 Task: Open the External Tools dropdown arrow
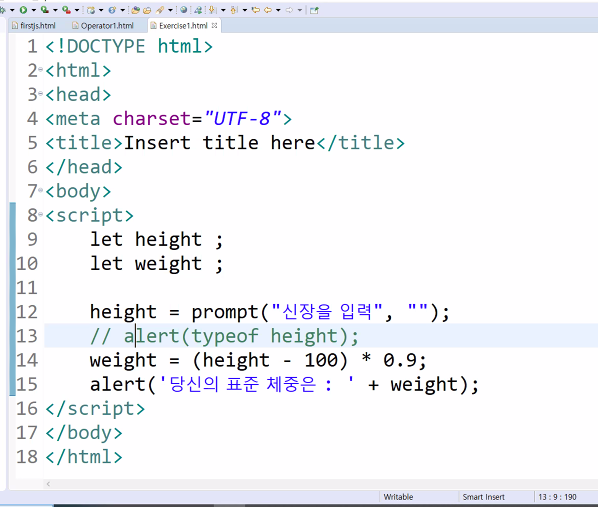point(77,10)
